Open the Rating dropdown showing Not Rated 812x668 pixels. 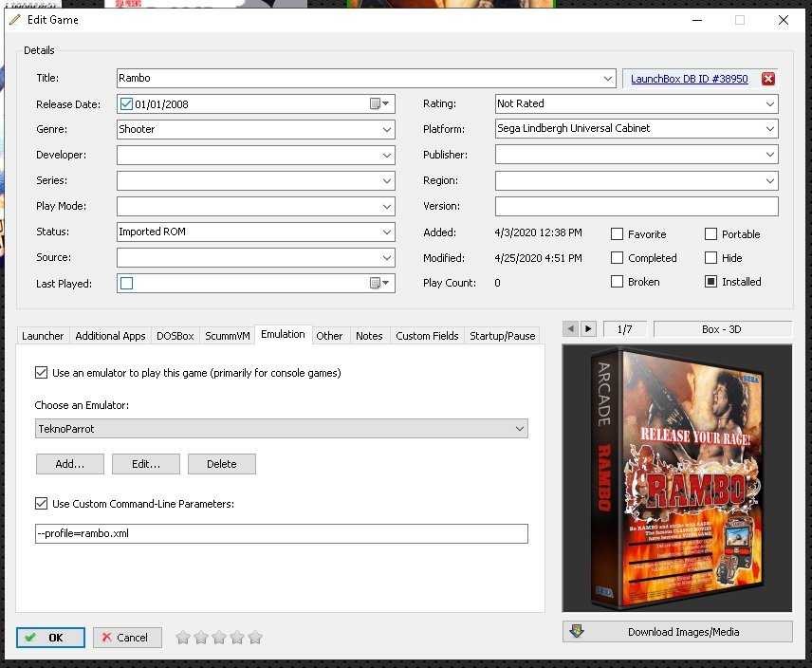tap(770, 104)
